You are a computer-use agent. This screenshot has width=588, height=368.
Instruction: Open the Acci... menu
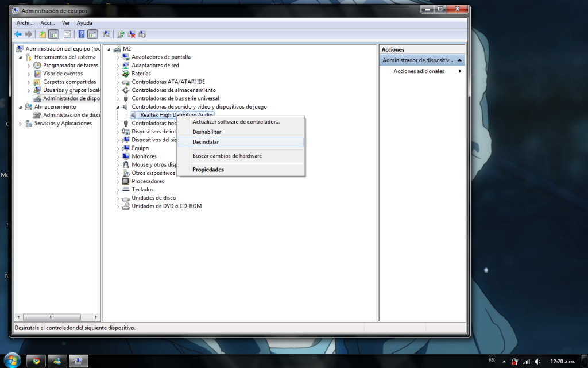click(x=48, y=23)
